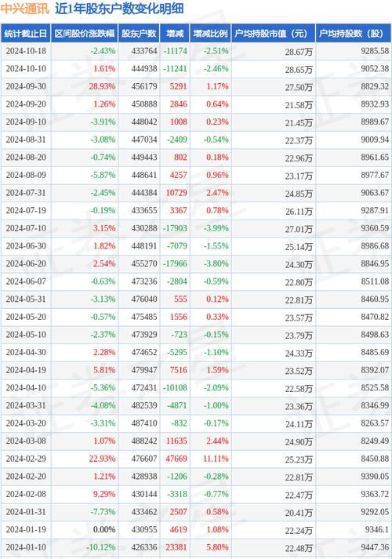Click the 28.93% price change cell
Screen dimensions: 392x559
[102, 86]
